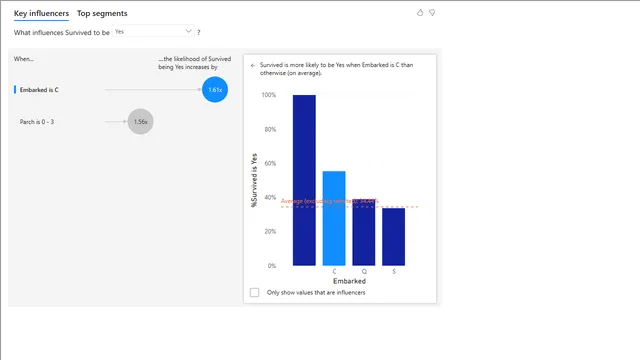Click the Embarked axis title
640x360 pixels.
[x=349, y=281]
